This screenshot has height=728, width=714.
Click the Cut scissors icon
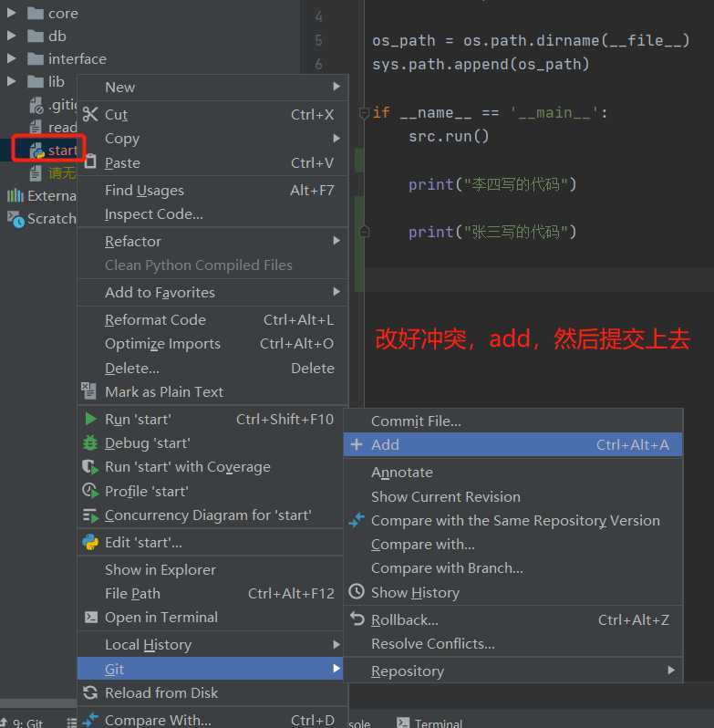point(90,114)
